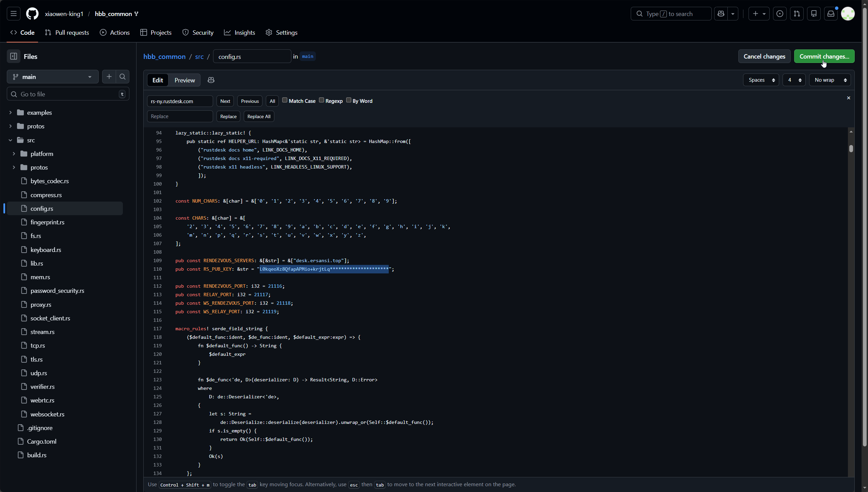The width and height of the screenshot is (868, 492).
Task: Click the Replace text input field
Action: (x=180, y=116)
